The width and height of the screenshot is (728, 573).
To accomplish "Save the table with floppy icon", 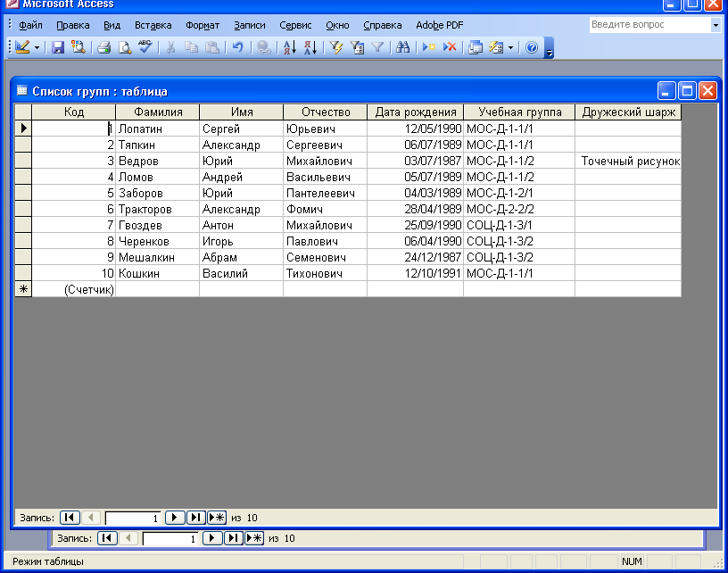I will coord(58,47).
